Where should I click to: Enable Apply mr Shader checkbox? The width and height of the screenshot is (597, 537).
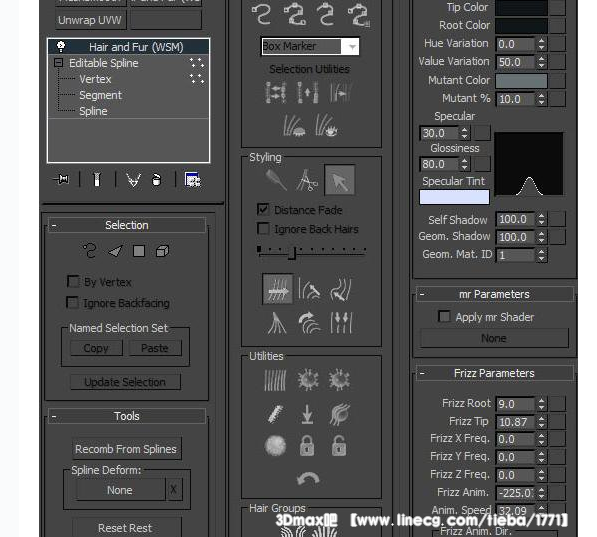pyautogui.click(x=444, y=316)
